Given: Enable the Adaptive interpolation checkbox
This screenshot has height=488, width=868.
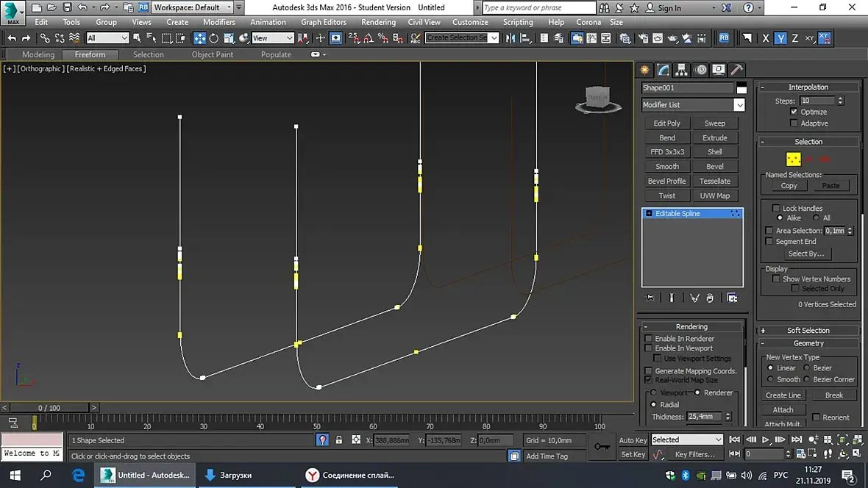Looking at the screenshot, I should (x=794, y=123).
